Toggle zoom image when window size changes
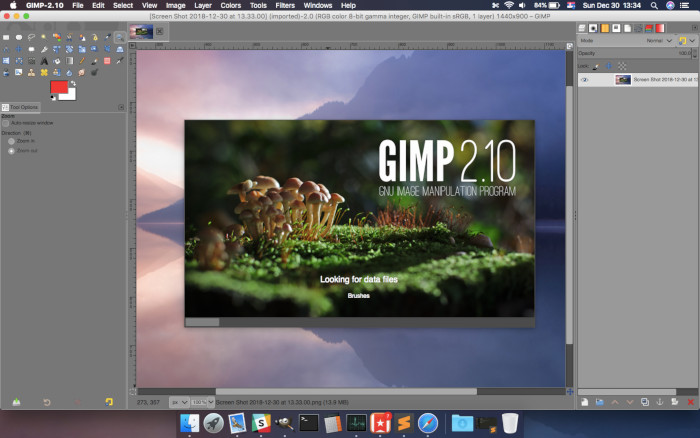700x438 pixels. tap(570, 46)
